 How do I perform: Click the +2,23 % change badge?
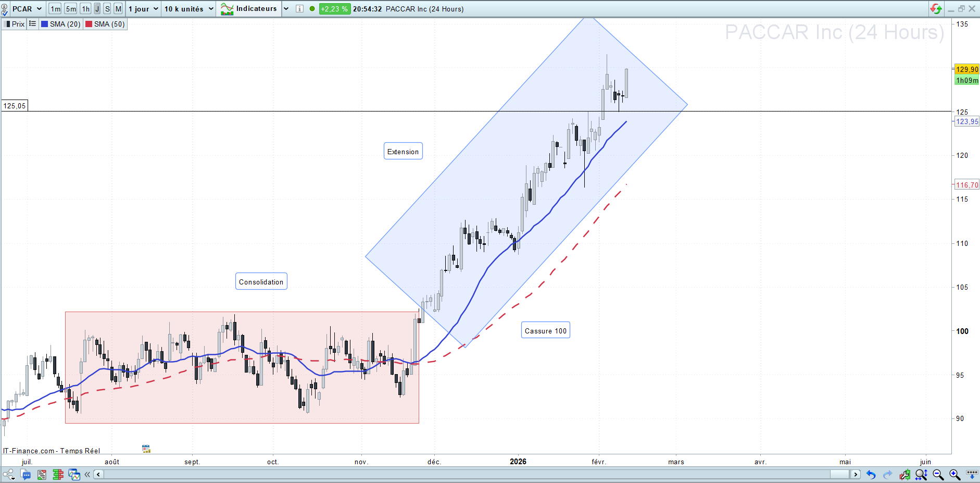(334, 9)
